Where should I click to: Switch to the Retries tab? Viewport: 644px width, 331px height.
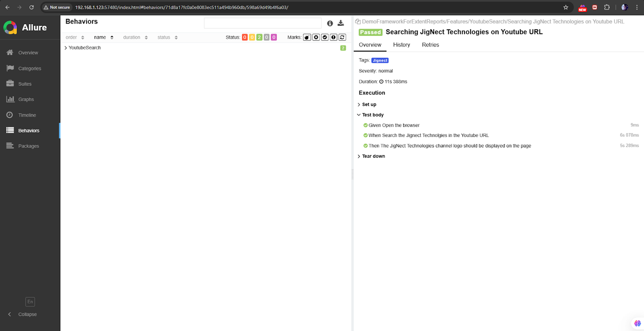431,45
